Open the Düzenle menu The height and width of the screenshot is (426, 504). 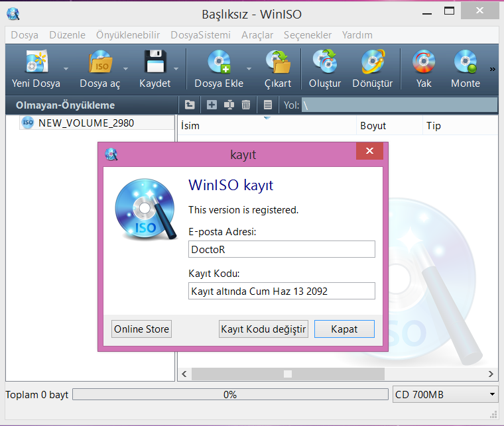[x=67, y=34]
